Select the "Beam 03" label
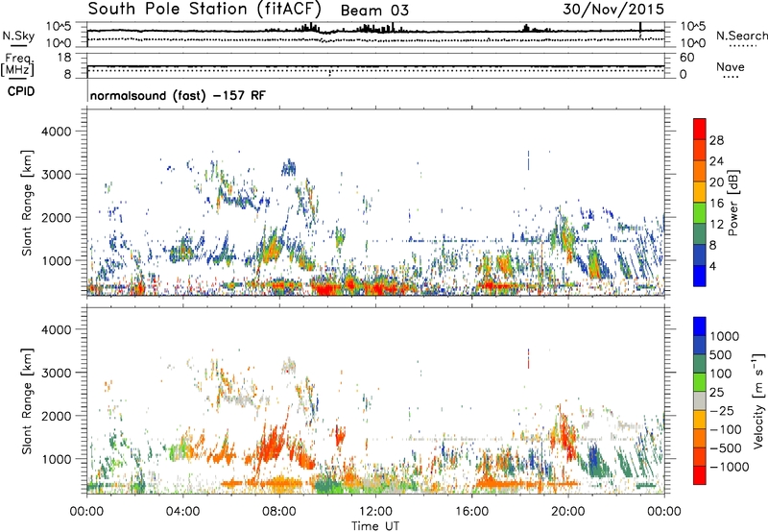This screenshot has width=768, height=532. [x=374, y=11]
